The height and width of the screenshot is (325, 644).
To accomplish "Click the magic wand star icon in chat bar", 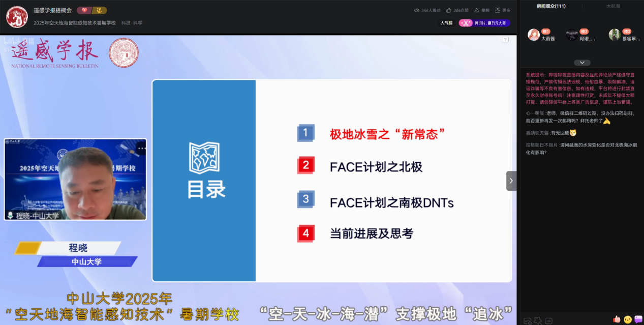I will (538, 320).
